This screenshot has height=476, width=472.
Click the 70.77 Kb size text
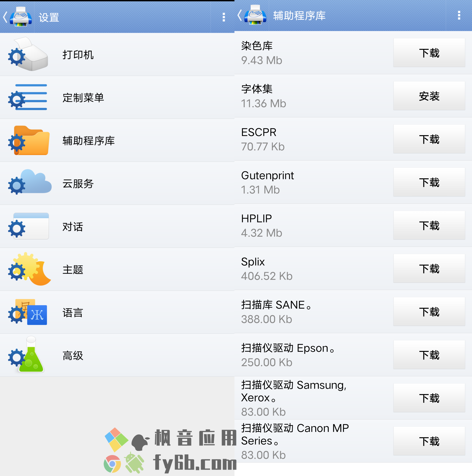click(x=263, y=147)
